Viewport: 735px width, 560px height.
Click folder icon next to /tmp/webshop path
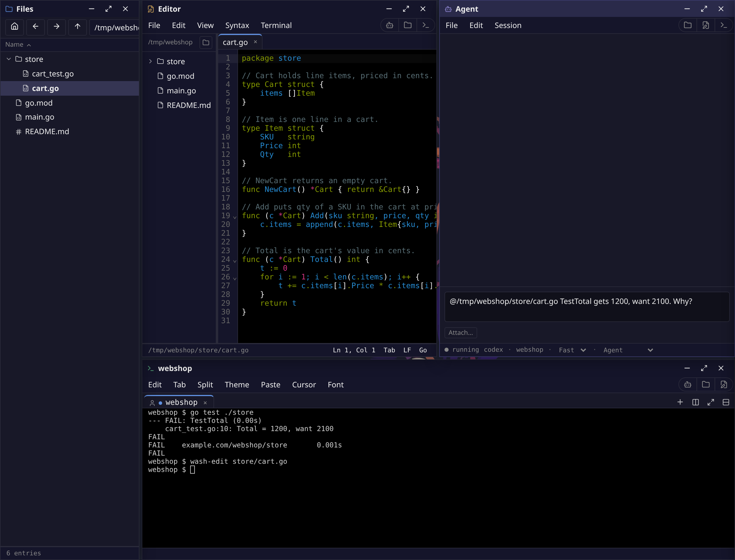pos(206,42)
